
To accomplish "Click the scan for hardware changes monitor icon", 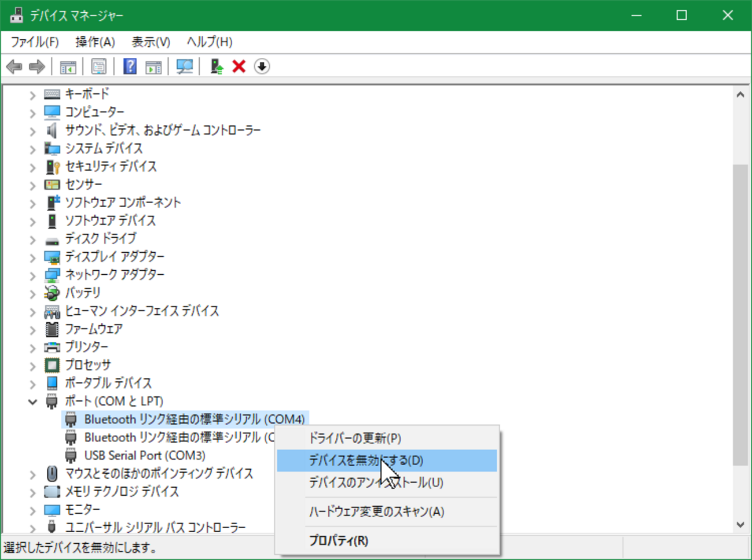I will (x=184, y=67).
